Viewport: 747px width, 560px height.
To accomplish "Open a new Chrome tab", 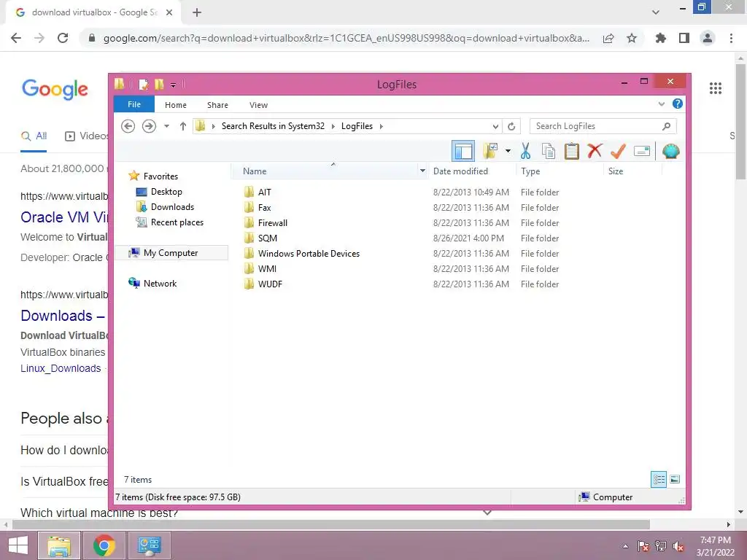I will pyautogui.click(x=197, y=13).
